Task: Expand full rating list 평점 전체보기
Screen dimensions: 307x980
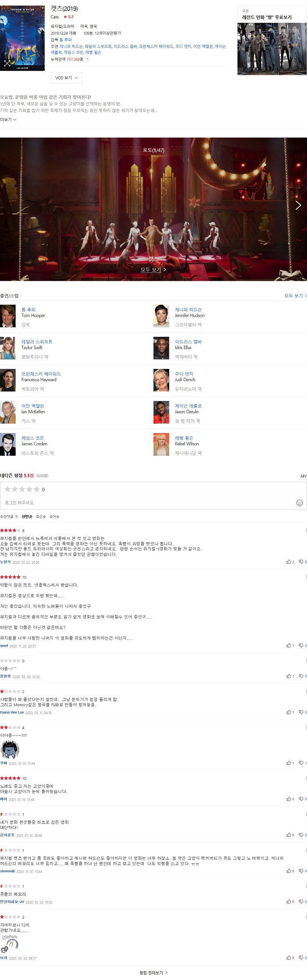Action: point(153,973)
